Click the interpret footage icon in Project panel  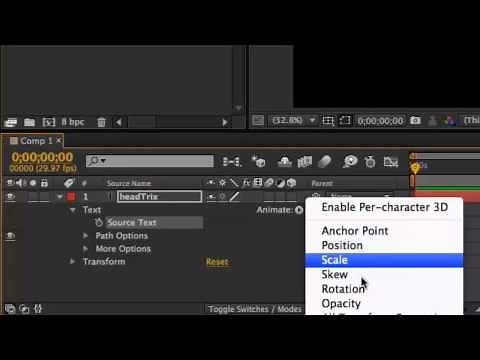(x=10, y=122)
